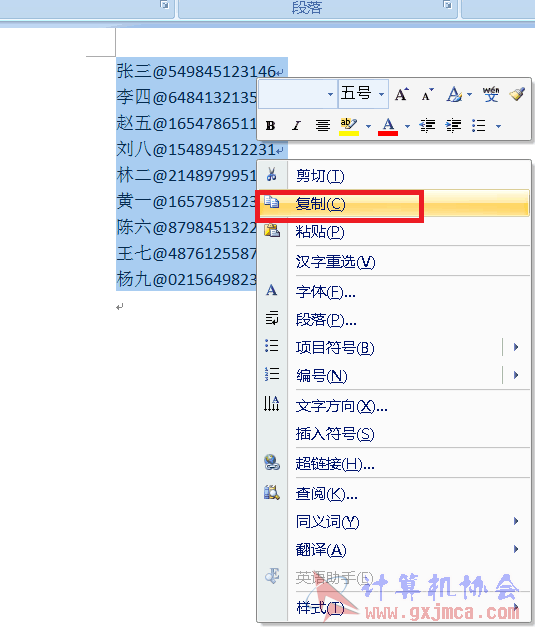The height and width of the screenshot is (631, 535).
Task: Select the Format Painter brush icon
Action: pos(517,94)
